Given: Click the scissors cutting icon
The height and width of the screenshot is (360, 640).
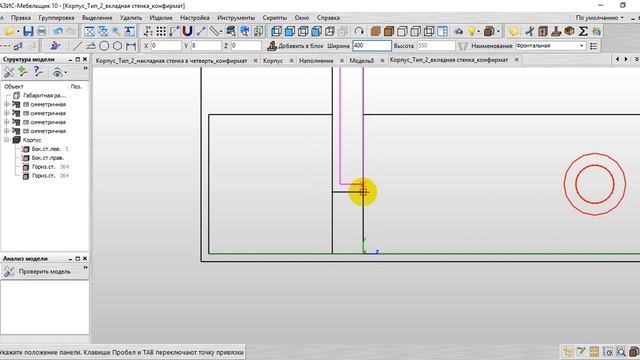Looking at the screenshot, I should pos(529,31).
